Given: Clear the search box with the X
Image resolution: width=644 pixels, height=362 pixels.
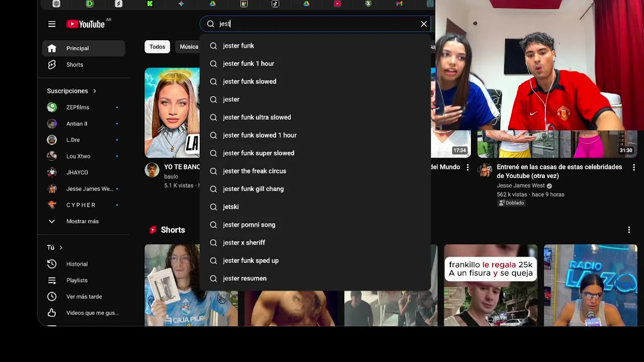Looking at the screenshot, I should coord(424,24).
